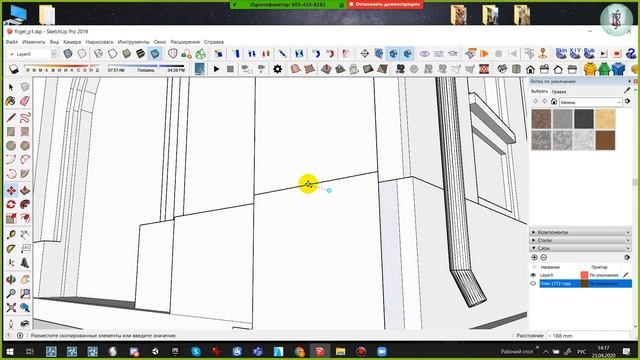640x360 pixels.
Task: Open the Изменить menu
Action: click(x=33, y=42)
